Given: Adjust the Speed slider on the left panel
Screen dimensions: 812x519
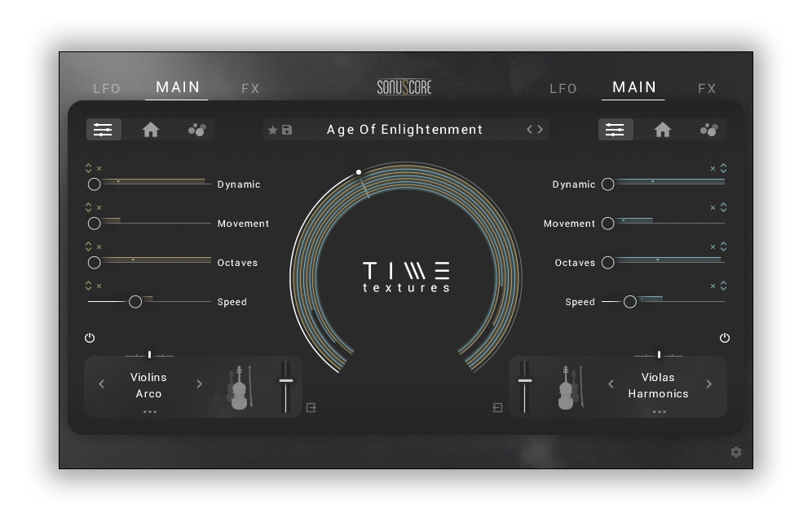Looking at the screenshot, I should click(135, 301).
